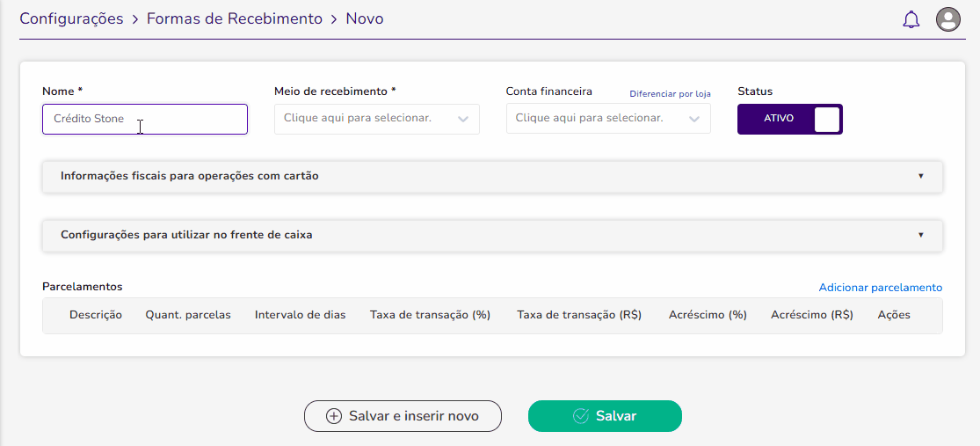Screen dimensions: 980x446
Task: Open the notifications bell icon
Action: click(911, 19)
